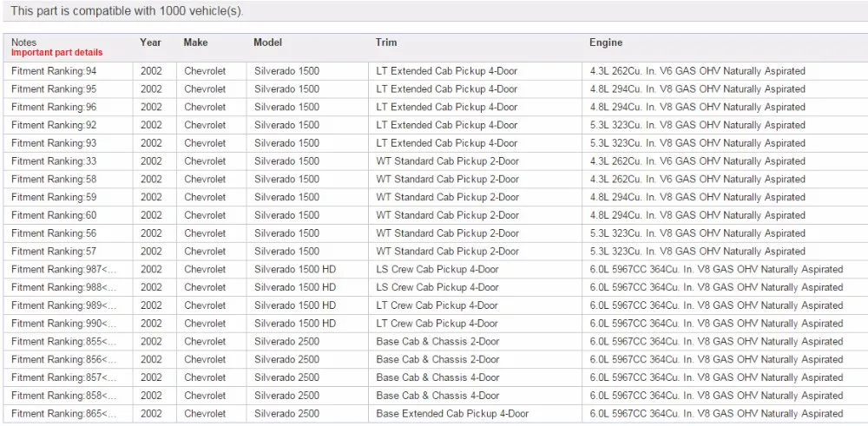Viewport: 868px width, 426px height.
Task: Select the 'Fitment Ranking:60' cell
Action: pyautogui.click(x=68, y=215)
